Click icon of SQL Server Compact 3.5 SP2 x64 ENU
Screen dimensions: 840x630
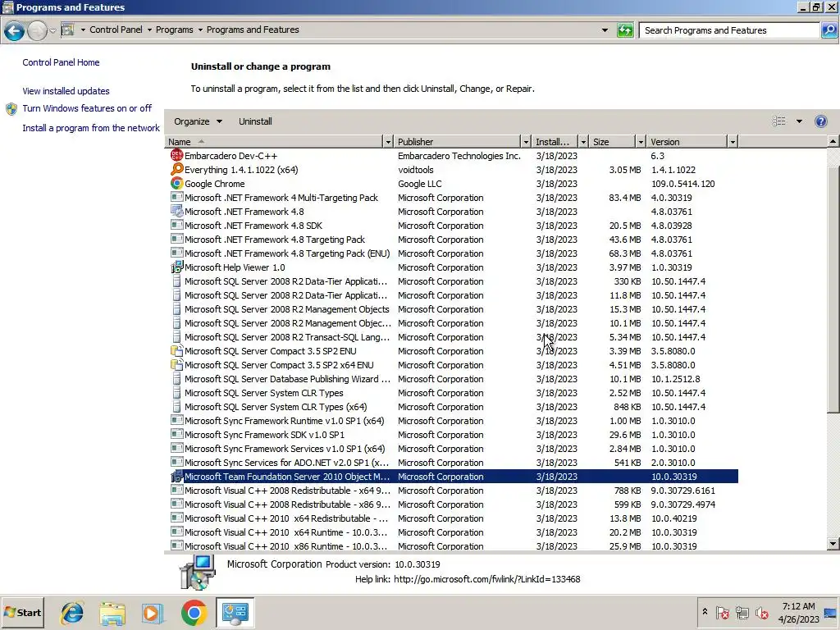tap(177, 365)
